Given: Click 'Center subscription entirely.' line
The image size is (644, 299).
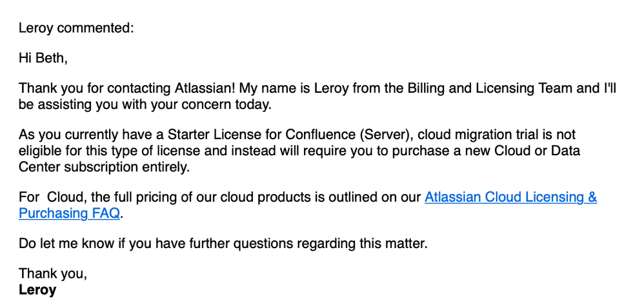Looking at the screenshot, I should (105, 168).
